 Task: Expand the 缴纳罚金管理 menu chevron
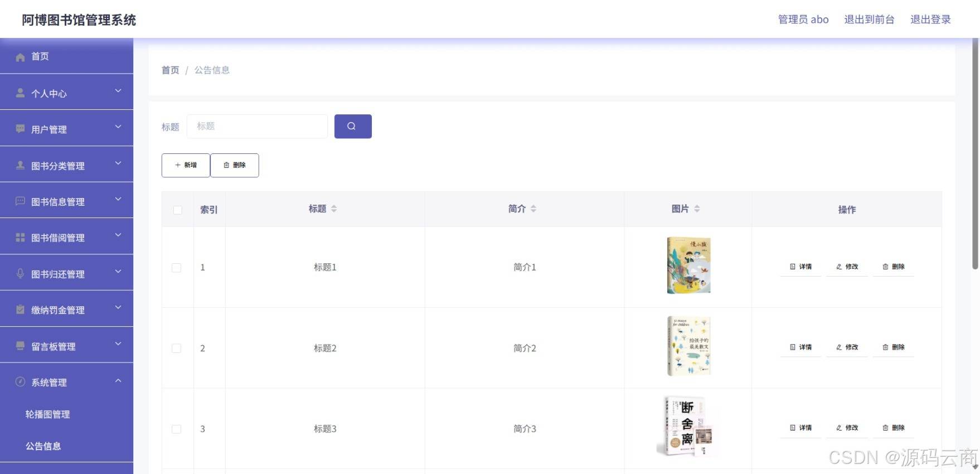[x=118, y=307]
